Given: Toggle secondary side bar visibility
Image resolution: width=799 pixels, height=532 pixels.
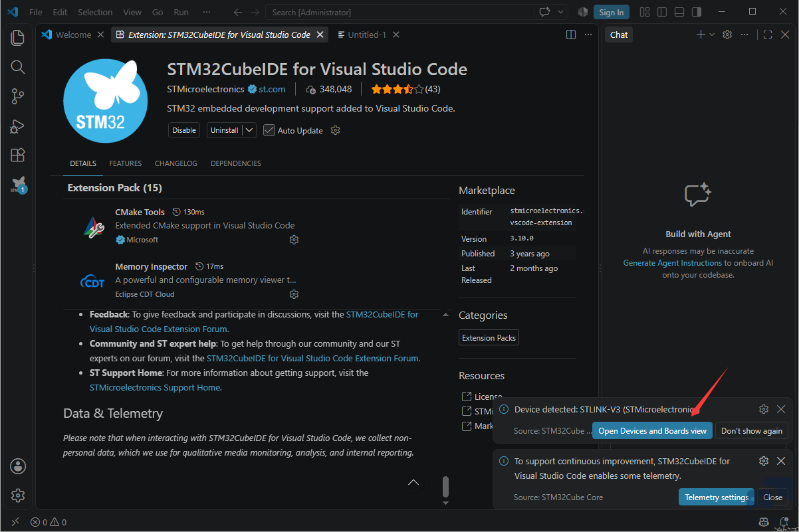Looking at the screenshot, I should [697, 12].
